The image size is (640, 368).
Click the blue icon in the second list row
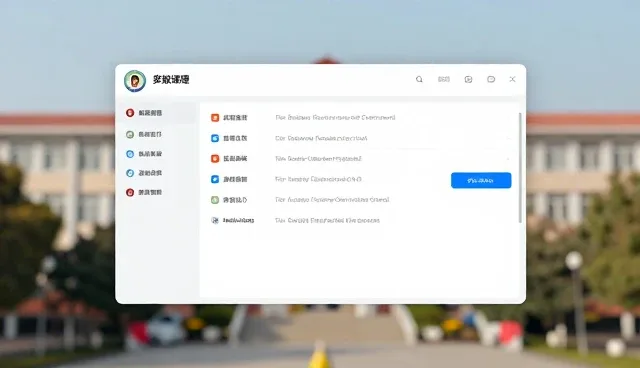pyautogui.click(x=215, y=138)
